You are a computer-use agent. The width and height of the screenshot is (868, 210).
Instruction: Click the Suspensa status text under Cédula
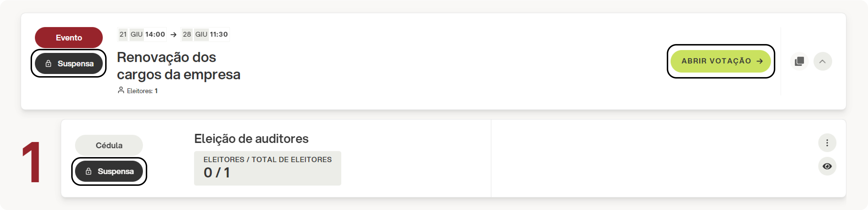point(116,171)
